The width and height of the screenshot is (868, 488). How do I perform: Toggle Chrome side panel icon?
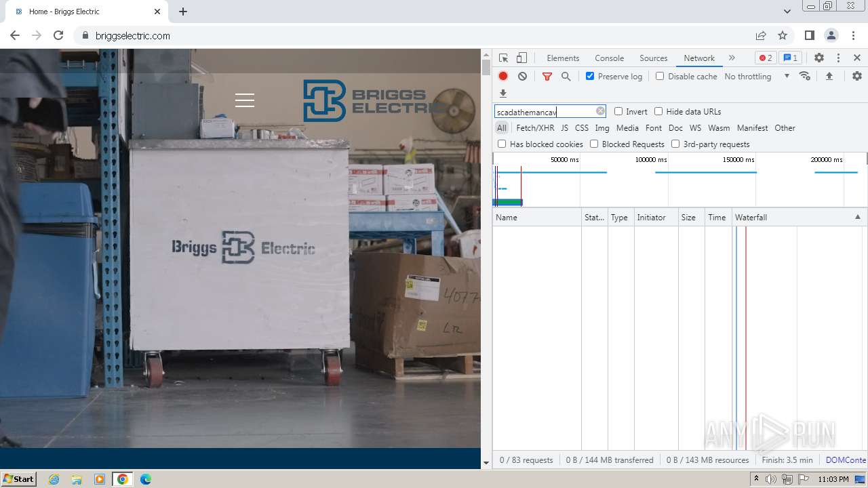coord(810,35)
